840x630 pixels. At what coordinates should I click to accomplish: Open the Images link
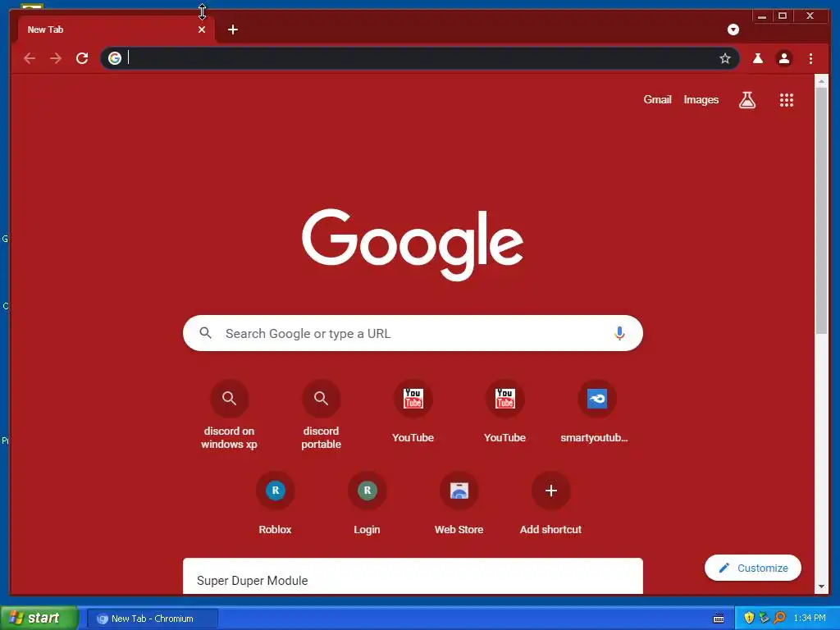701,99
